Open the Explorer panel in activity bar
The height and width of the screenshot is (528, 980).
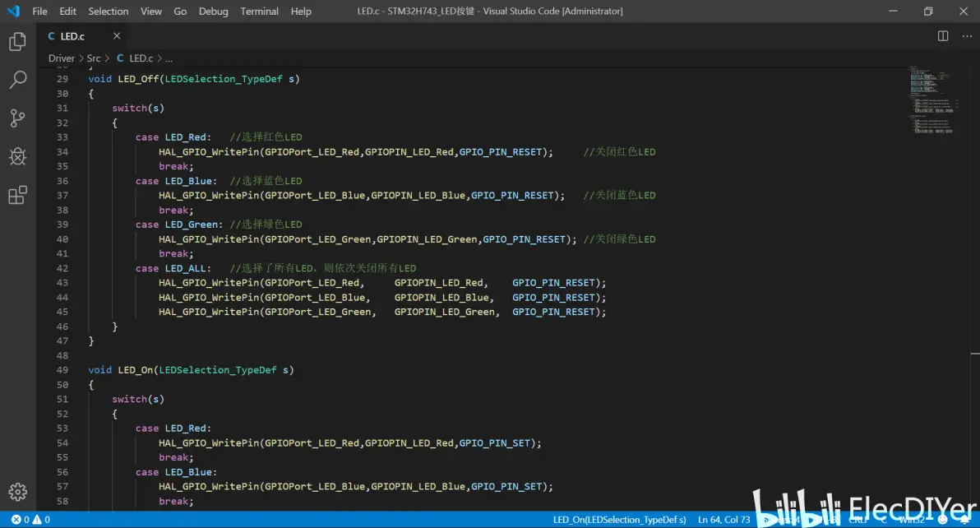17,42
